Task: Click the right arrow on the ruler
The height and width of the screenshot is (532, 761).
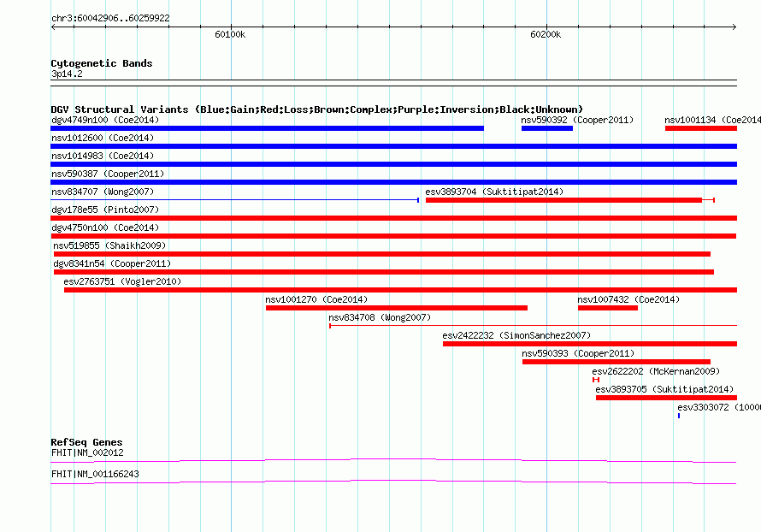Action: pyautogui.click(x=734, y=27)
